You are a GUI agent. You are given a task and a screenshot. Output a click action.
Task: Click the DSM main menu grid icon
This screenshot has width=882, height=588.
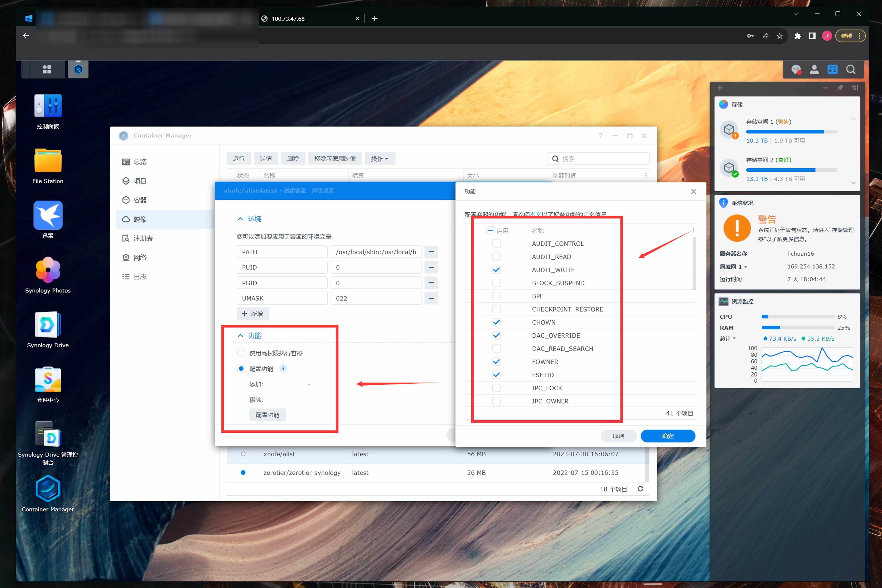[47, 69]
